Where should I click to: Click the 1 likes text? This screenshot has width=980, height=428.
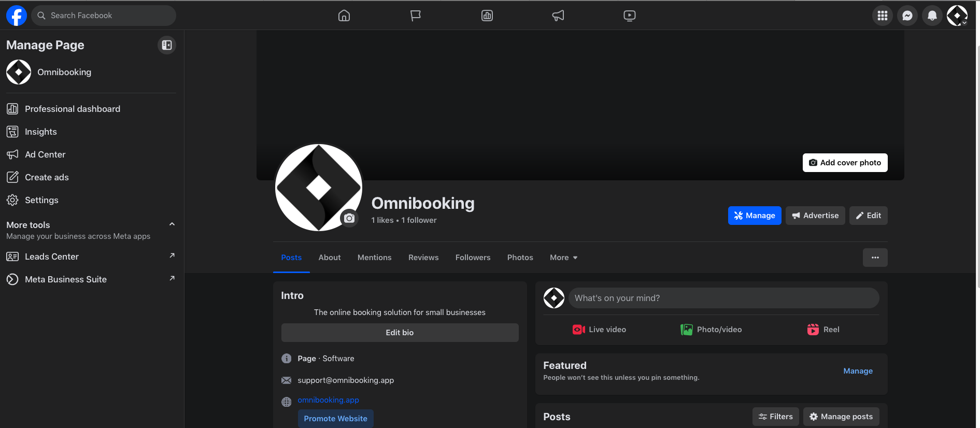[382, 220]
